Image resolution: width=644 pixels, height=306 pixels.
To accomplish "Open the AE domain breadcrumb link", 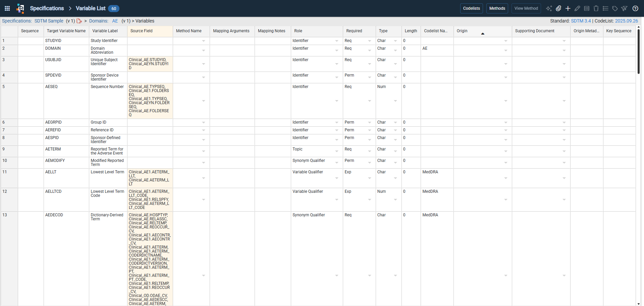I will coord(115,21).
